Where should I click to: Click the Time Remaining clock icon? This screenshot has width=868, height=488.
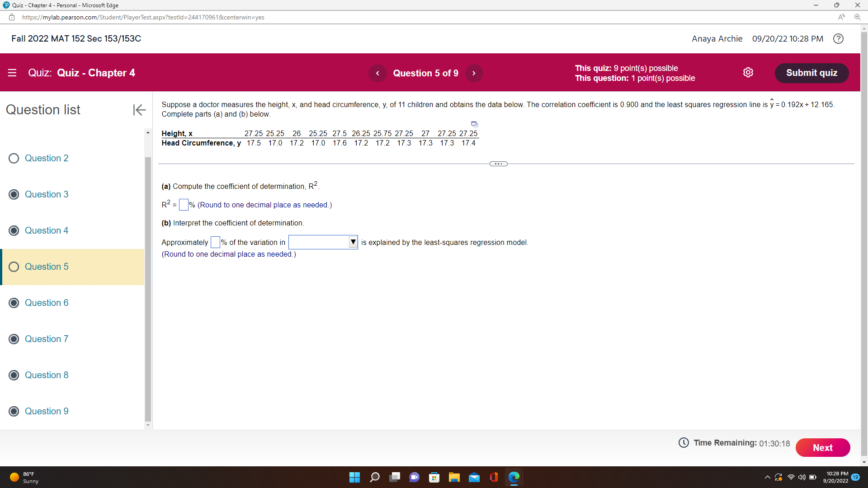click(x=683, y=443)
